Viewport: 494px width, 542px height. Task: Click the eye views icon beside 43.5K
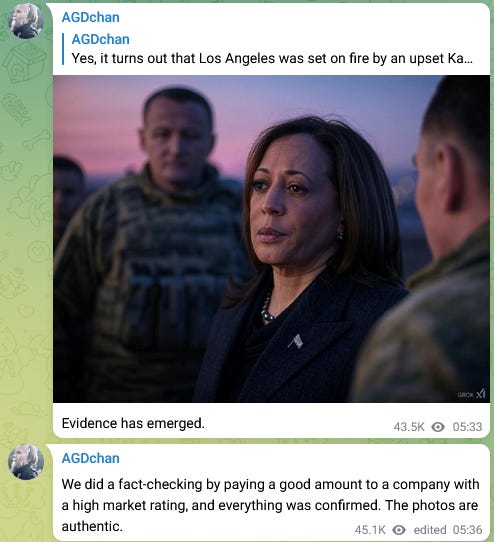(438, 427)
